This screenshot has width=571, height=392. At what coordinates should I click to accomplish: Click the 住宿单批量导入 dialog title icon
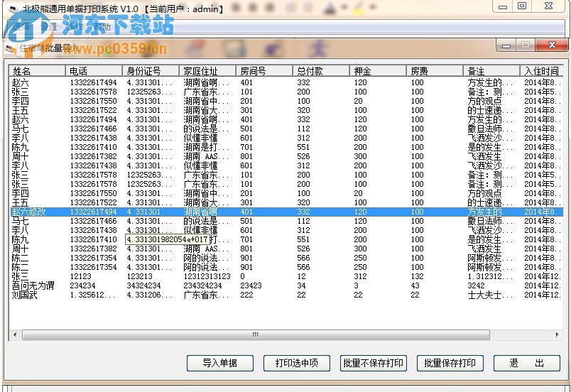tap(11, 48)
